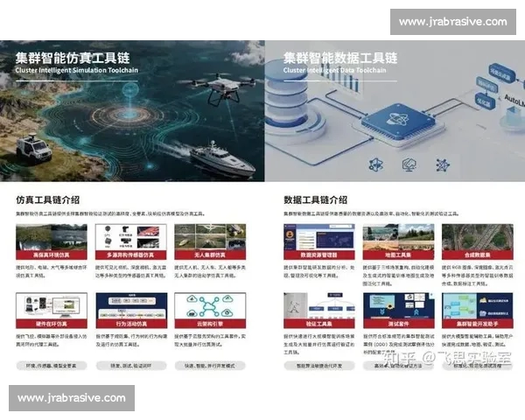
Task: Click the 标准化、规范化测试流程 pill tag
Action: click(478, 366)
